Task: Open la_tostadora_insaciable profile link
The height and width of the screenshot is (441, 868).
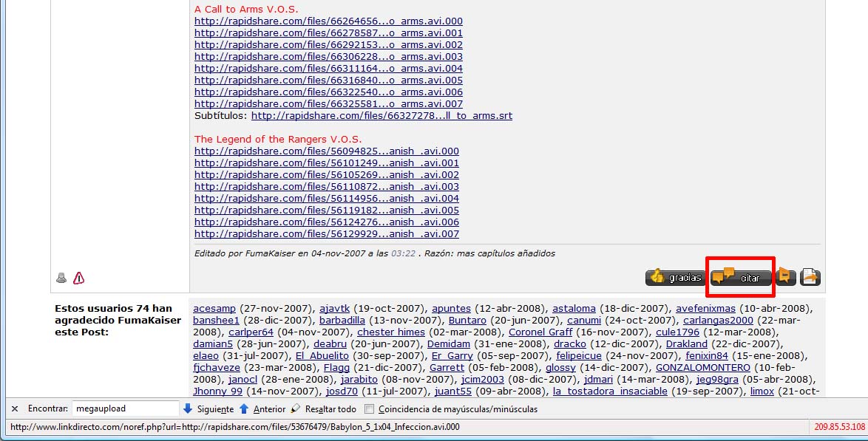Action: click(x=610, y=392)
